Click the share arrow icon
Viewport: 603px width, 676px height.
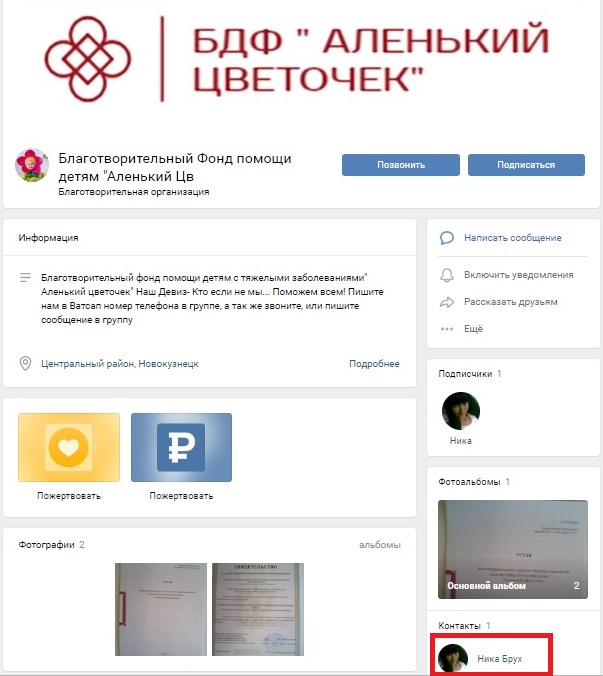(447, 302)
